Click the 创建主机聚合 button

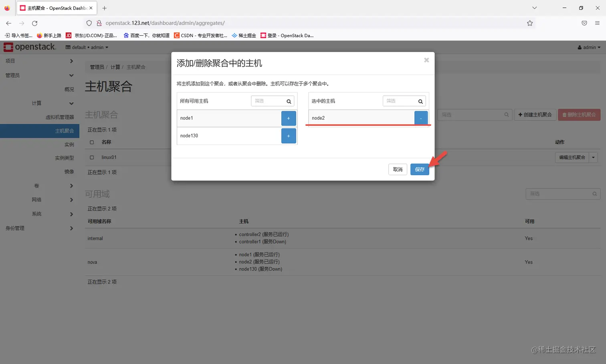pyautogui.click(x=535, y=115)
